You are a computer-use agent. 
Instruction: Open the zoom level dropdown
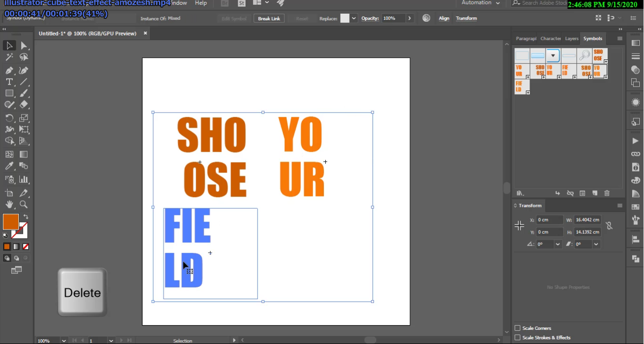(63, 341)
